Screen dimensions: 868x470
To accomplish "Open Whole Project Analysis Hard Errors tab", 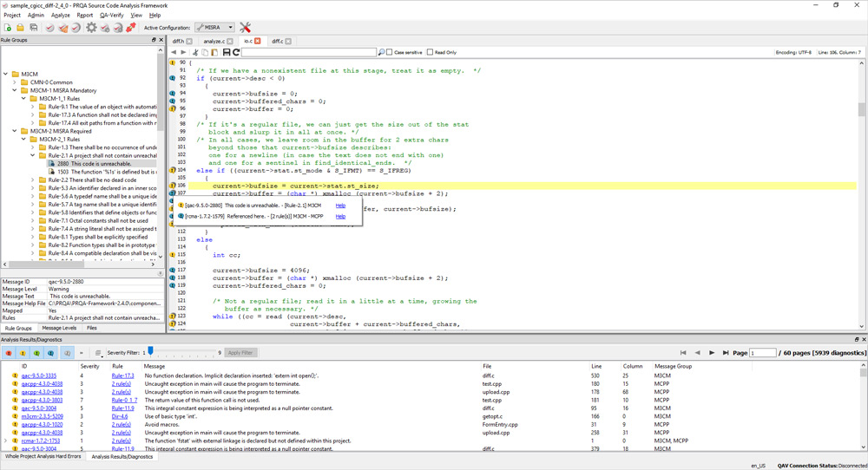I will [x=43, y=457].
